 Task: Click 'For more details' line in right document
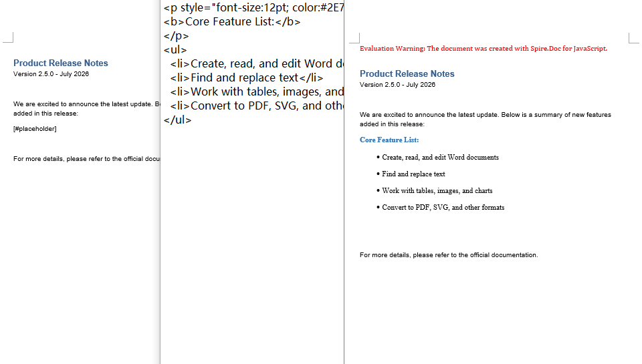pos(449,255)
